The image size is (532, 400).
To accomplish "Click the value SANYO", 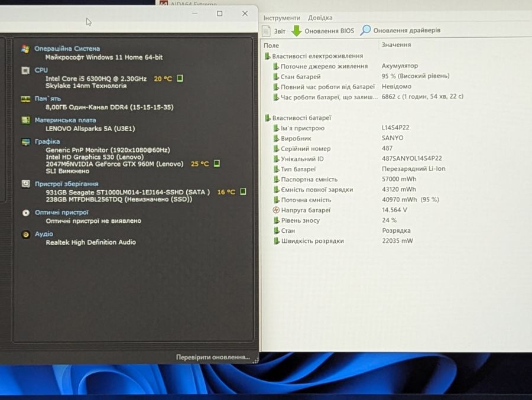I will click(x=392, y=138).
